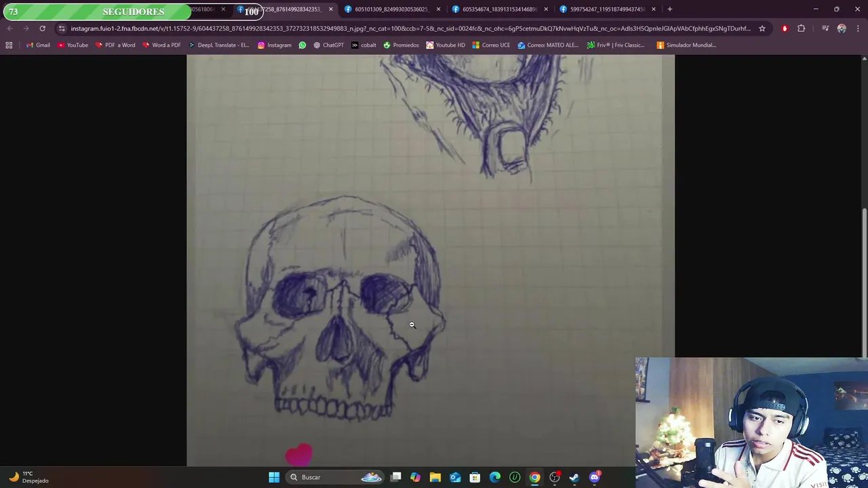
Task: Open the Correo UCE bookmark
Action: click(x=491, y=45)
